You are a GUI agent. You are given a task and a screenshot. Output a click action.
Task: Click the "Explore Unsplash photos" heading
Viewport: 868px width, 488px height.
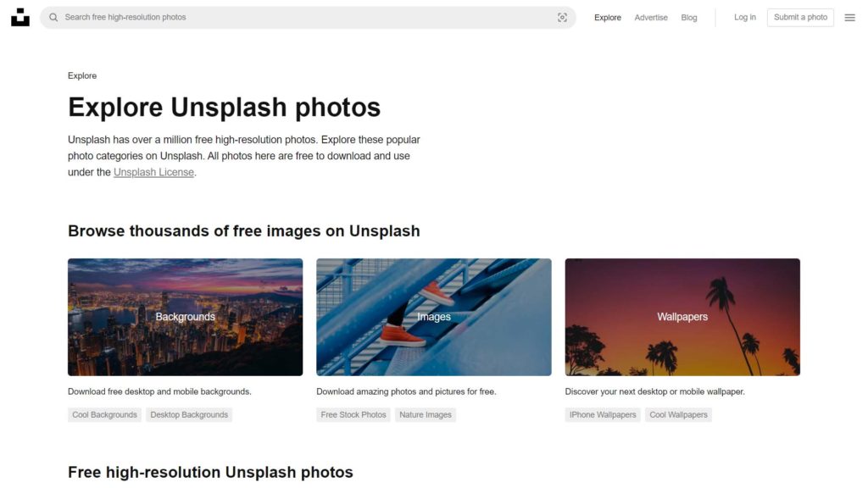coord(224,108)
